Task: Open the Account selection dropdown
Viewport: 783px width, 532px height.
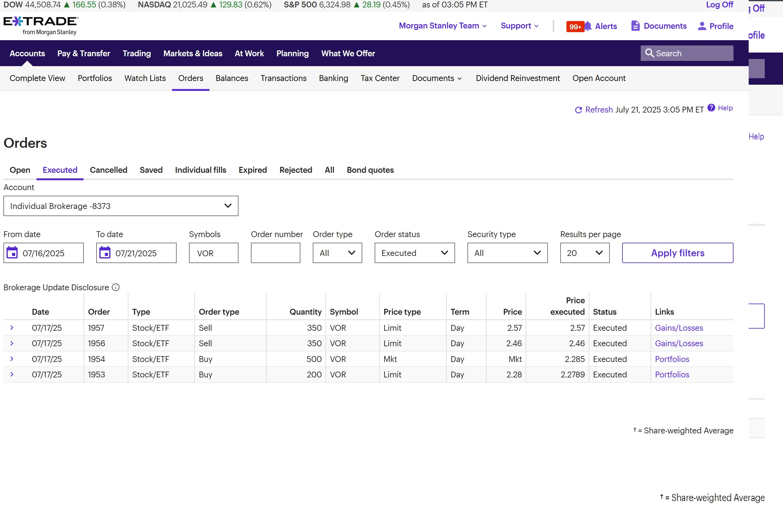Action: click(121, 206)
